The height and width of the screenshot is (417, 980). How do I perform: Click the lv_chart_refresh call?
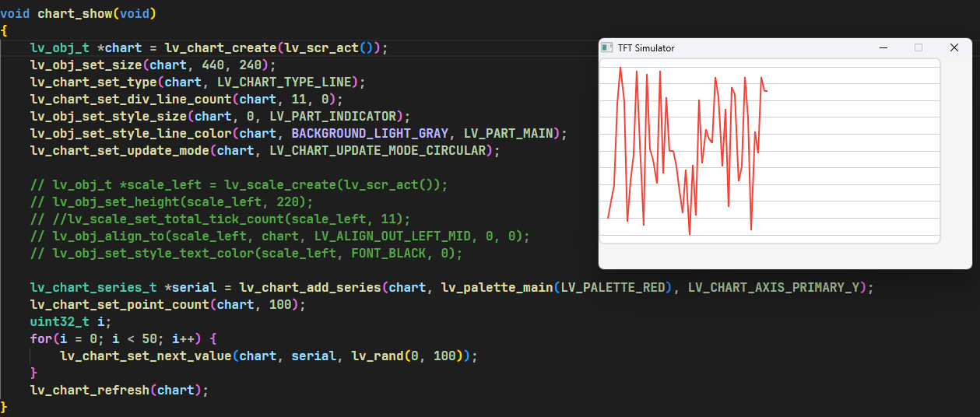point(90,391)
